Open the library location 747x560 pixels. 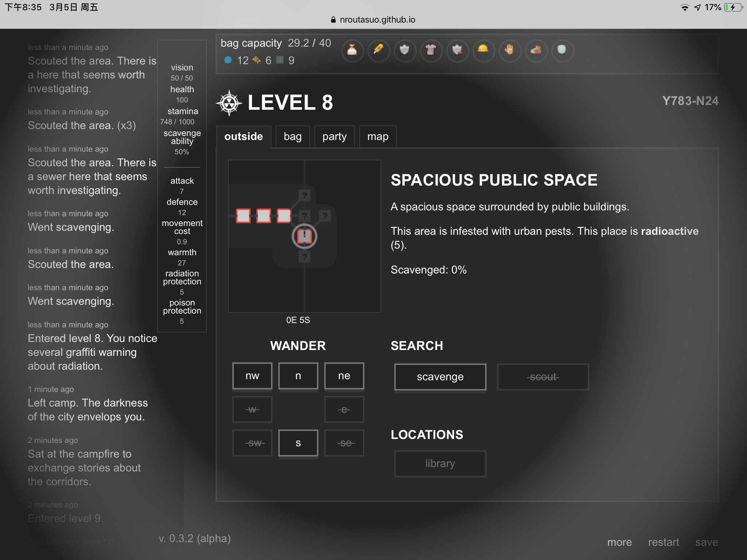pyautogui.click(x=440, y=464)
